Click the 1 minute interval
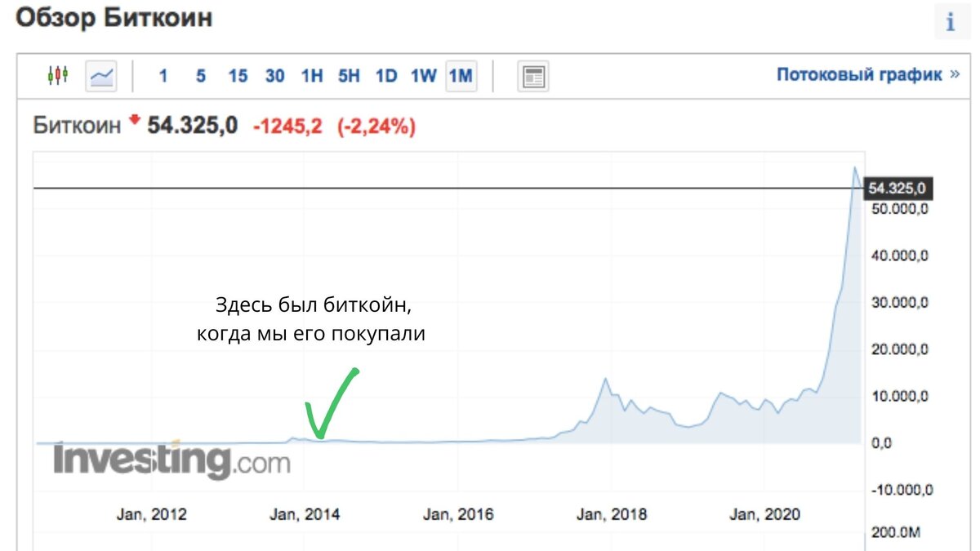Screen dimensions: 980x551 click(163, 75)
